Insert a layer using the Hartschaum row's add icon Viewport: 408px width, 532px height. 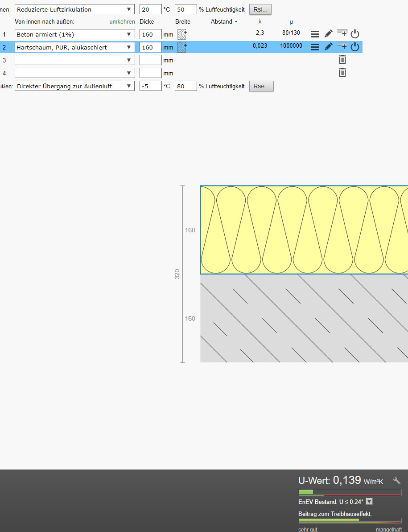coord(342,46)
